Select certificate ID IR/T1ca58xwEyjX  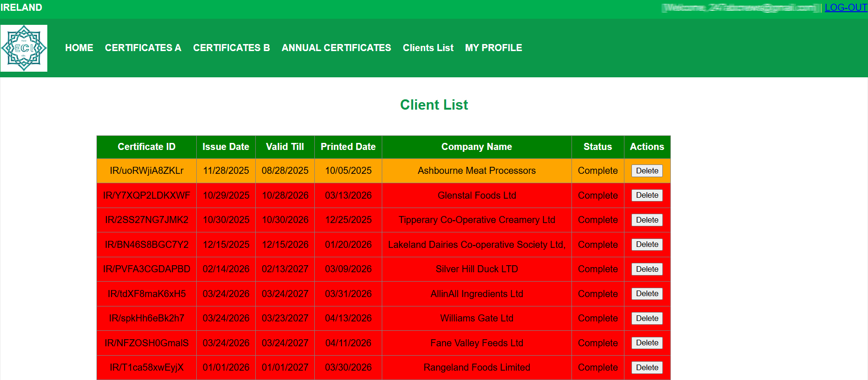(x=147, y=367)
